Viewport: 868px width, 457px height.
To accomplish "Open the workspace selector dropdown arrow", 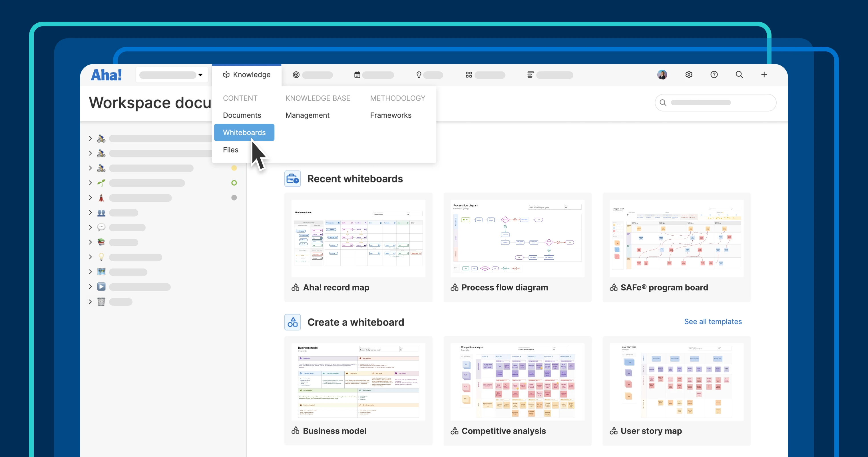I will tap(200, 75).
